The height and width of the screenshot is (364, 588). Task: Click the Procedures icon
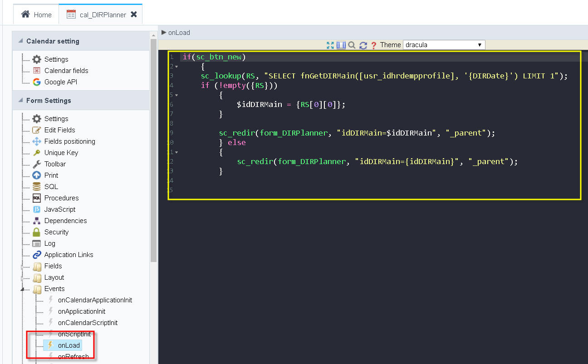[x=37, y=198]
